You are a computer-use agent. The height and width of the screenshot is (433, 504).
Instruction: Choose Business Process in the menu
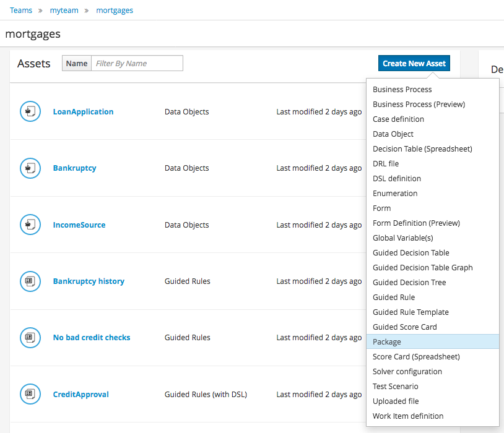pyautogui.click(x=402, y=90)
